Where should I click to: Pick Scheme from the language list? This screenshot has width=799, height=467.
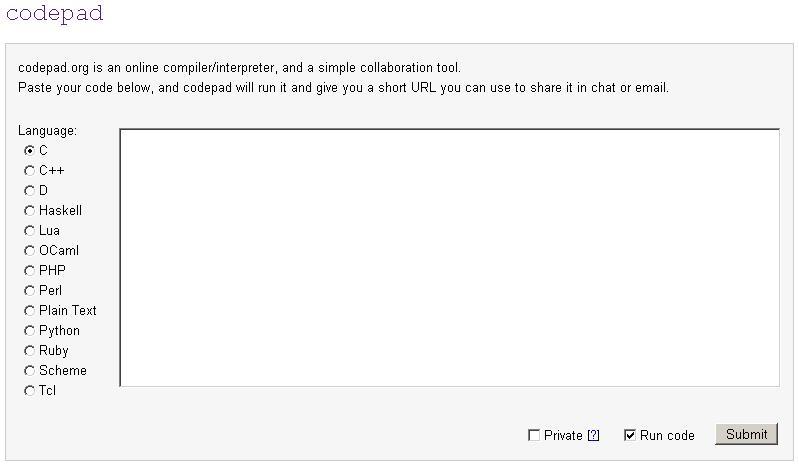tap(30, 371)
